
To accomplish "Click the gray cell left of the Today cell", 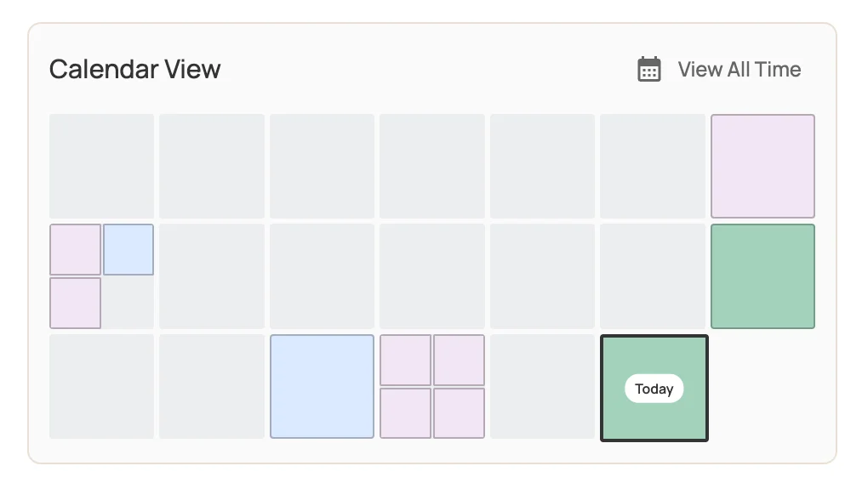I will point(542,387).
